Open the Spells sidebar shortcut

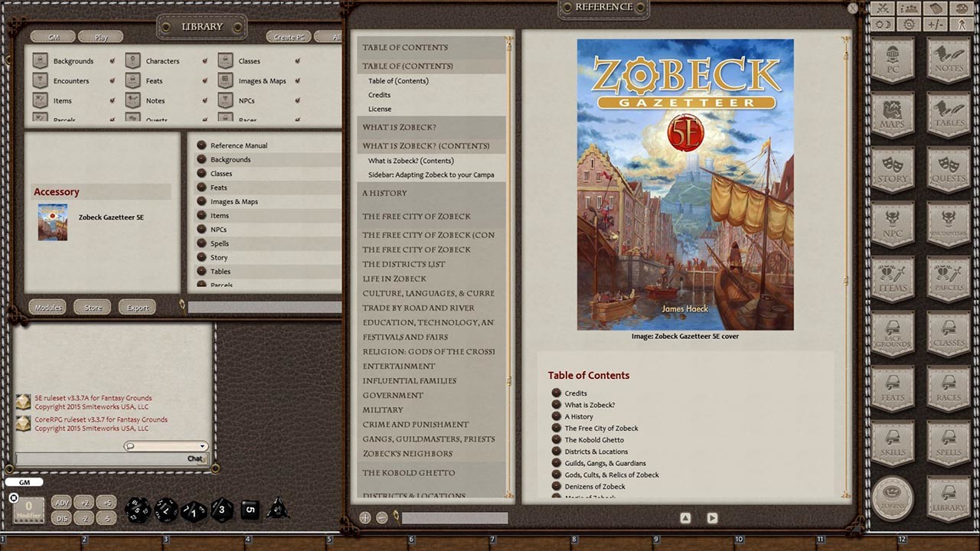[x=949, y=444]
